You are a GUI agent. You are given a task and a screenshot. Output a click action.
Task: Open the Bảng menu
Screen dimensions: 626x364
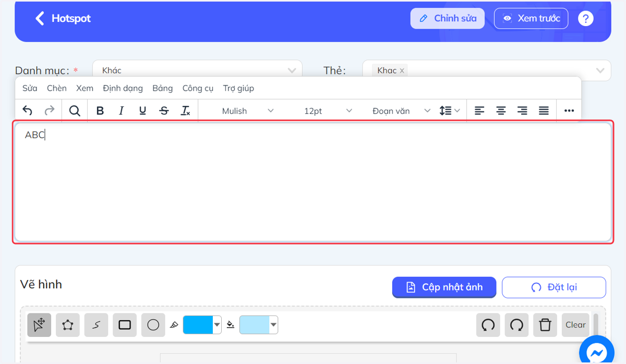163,88
